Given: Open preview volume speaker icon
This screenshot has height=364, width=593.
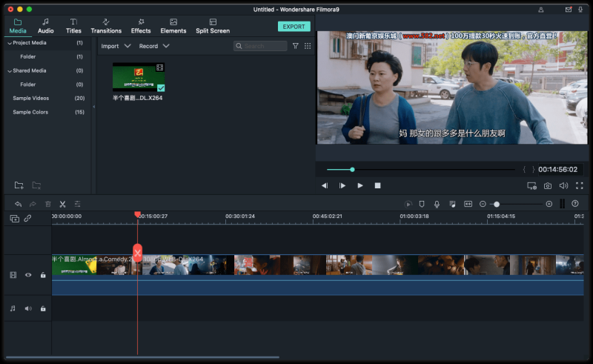Looking at the screenshot, I should point(563,185).
